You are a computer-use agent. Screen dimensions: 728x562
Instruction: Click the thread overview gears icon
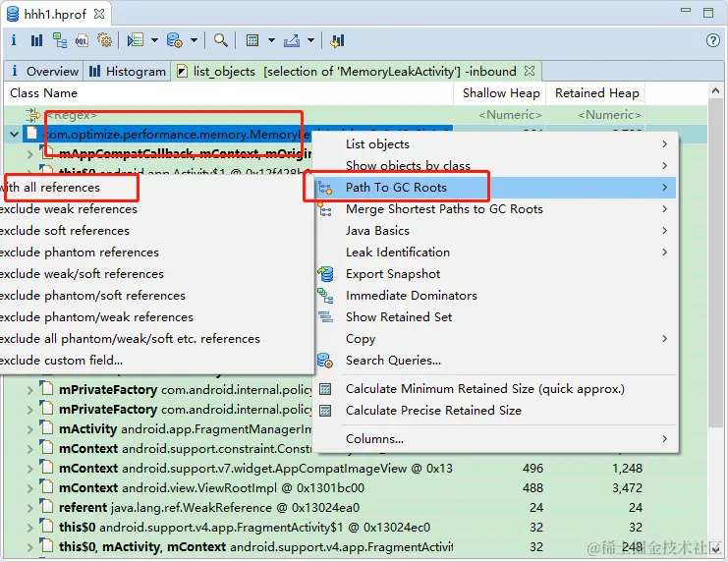(x=104, y=40)
